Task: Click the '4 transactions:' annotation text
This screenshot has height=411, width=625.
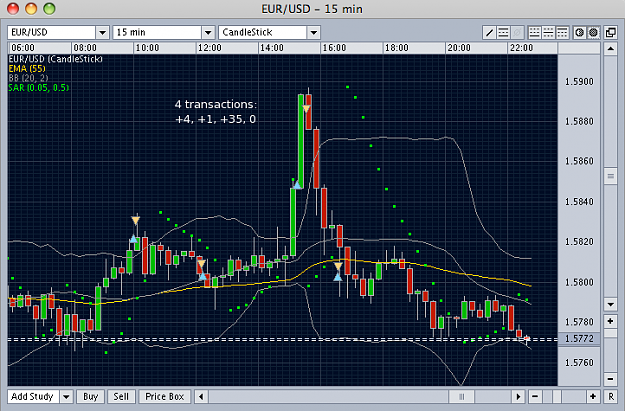Action: 216,104
